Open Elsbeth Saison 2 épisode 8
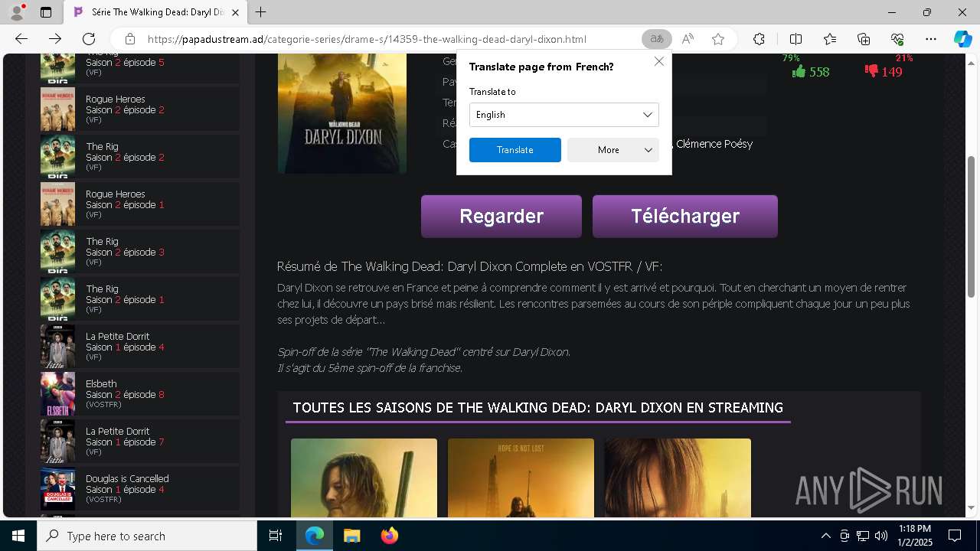 point(139,394)
